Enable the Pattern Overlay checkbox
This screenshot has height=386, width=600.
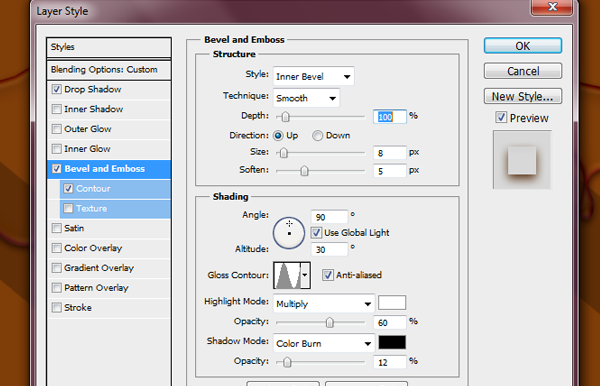(x=57, y=288)
